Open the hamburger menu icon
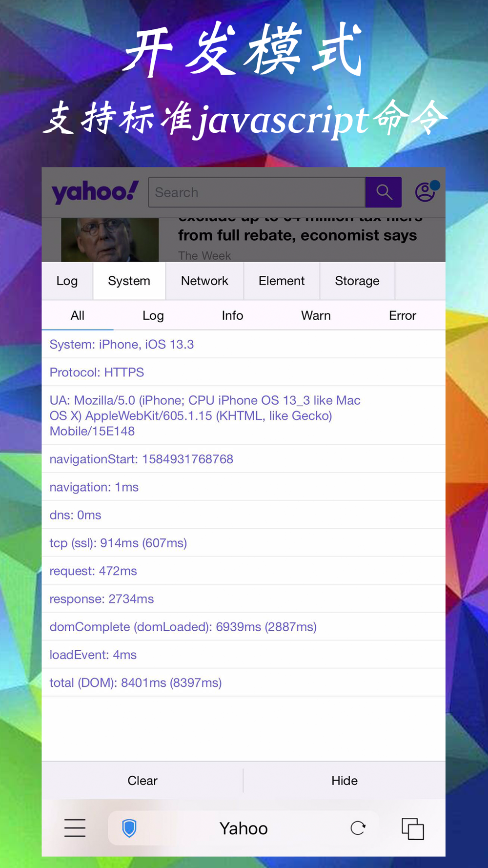The width and height of the screenshot is (488, 868). pyautogui.click(x=75, y=828)
